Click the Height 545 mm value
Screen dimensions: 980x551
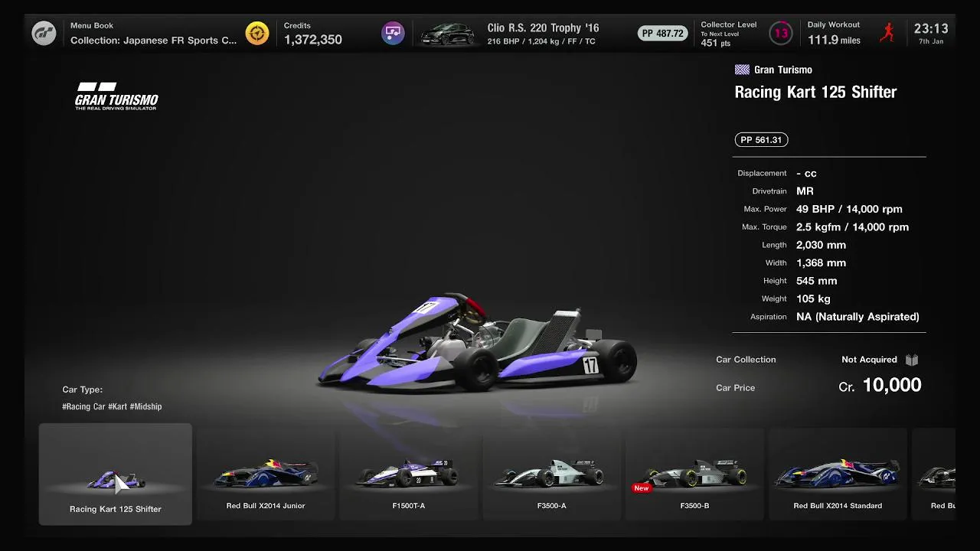pos(816,281)
